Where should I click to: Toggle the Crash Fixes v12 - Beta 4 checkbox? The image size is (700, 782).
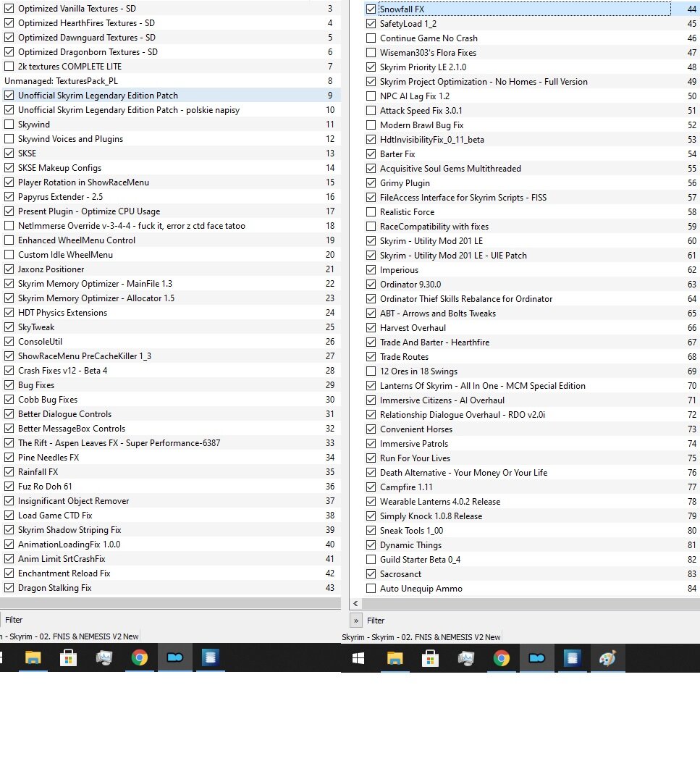coord(9,371)
